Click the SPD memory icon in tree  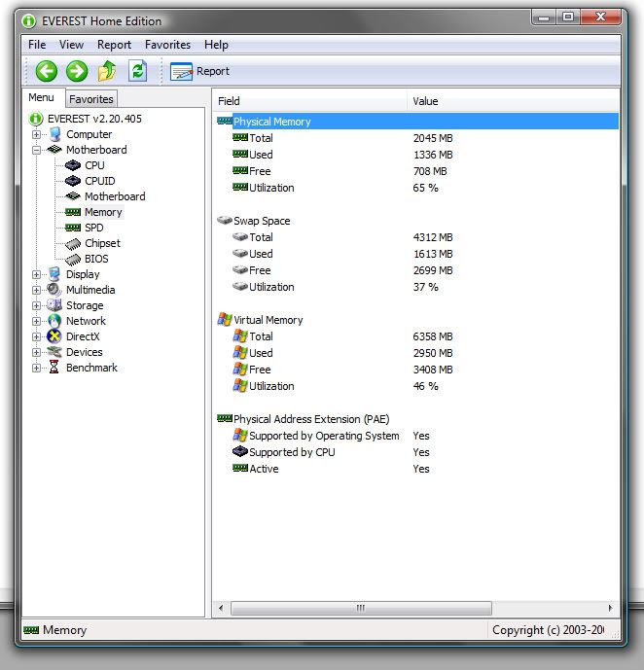73,228
